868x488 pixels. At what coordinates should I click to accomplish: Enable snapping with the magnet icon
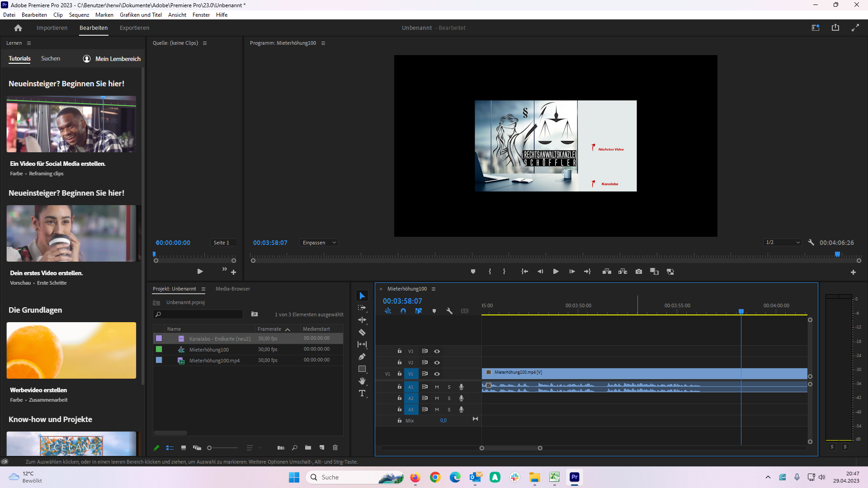[x=403, y=311]
